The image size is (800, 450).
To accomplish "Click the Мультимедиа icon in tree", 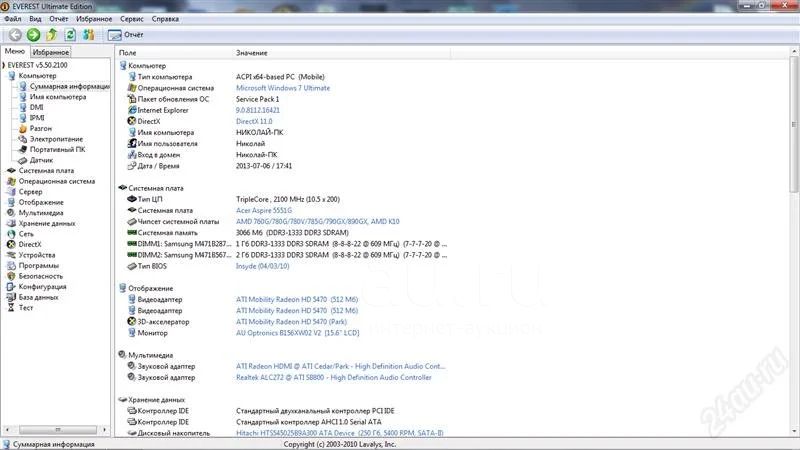I will (x=11, y=213).
